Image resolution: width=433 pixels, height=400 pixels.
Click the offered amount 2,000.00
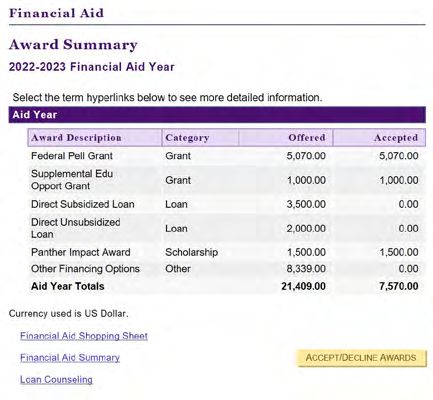click(x=306, y=228)
